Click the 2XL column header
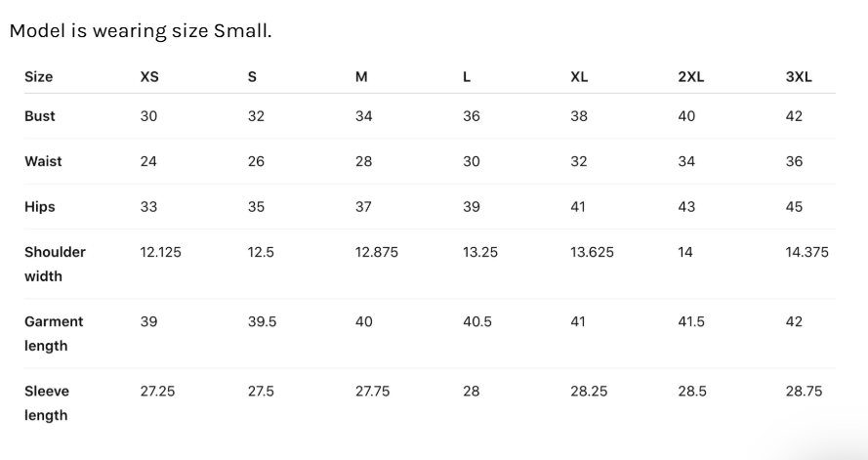 (691, 76)
